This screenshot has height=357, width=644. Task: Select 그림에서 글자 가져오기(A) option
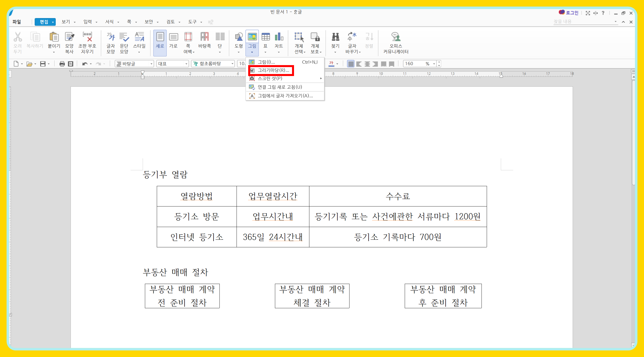coord(285,96)
